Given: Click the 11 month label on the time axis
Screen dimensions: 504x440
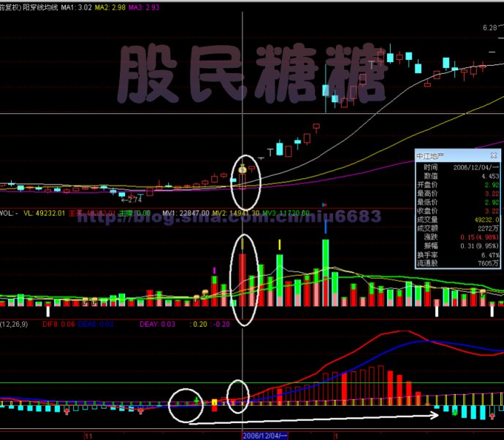Looking at the screenshot, I should point(88,436).
